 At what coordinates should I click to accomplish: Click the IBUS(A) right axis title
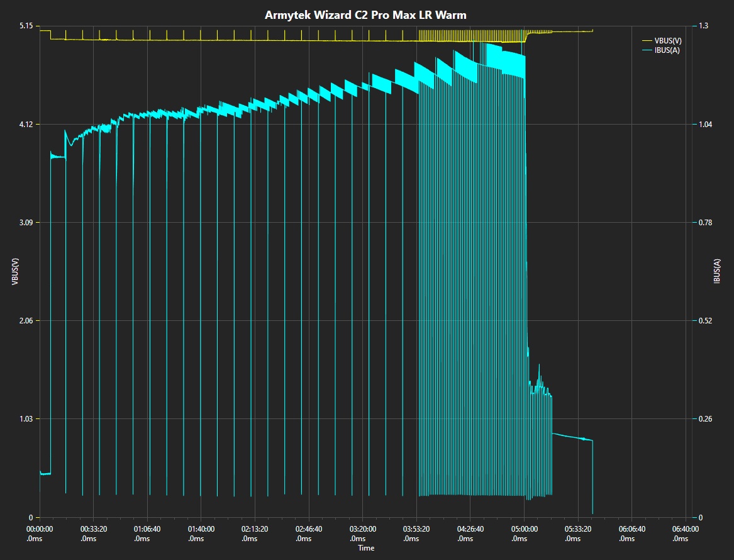[x=716, y=271]
